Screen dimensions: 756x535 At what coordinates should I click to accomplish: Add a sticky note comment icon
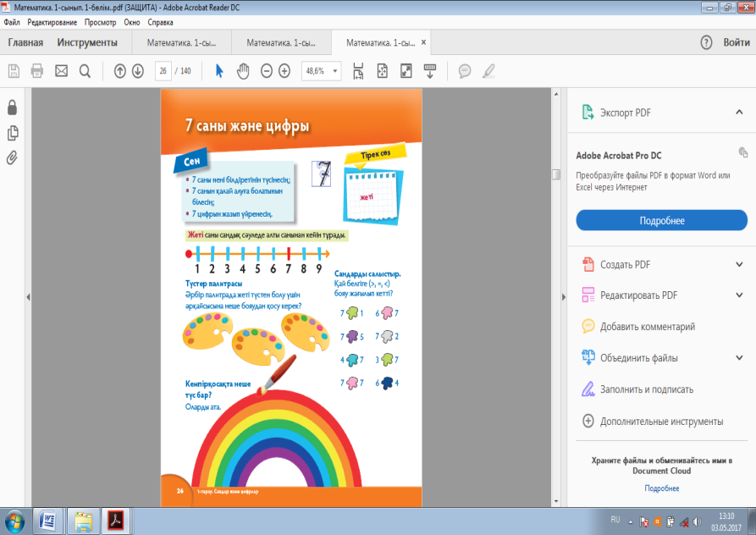coord(465,71)
